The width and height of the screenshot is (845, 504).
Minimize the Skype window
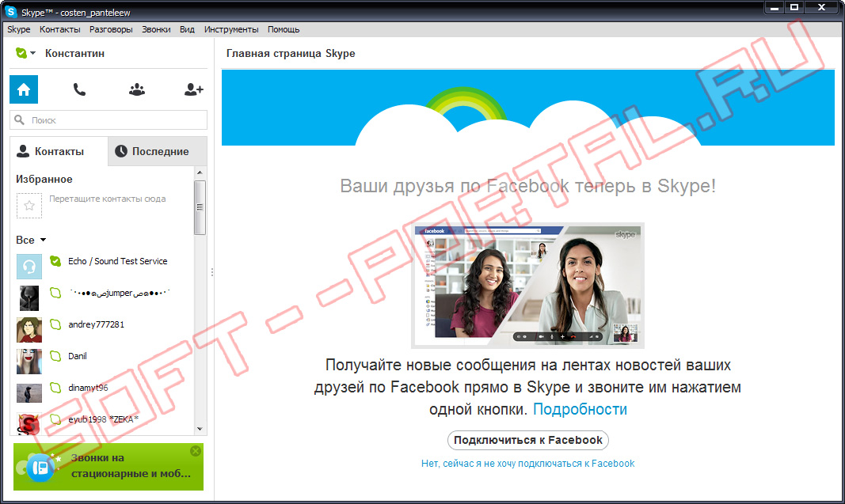tap(775, 8)
